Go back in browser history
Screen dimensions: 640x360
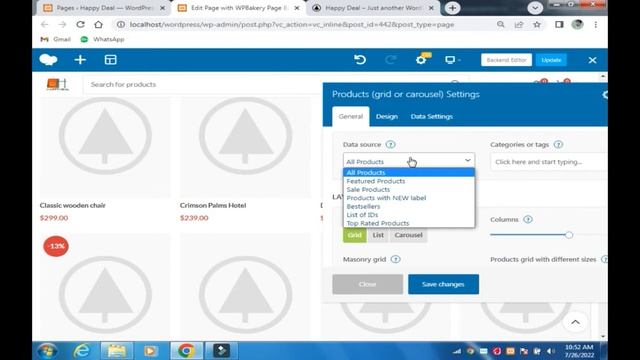44,24
